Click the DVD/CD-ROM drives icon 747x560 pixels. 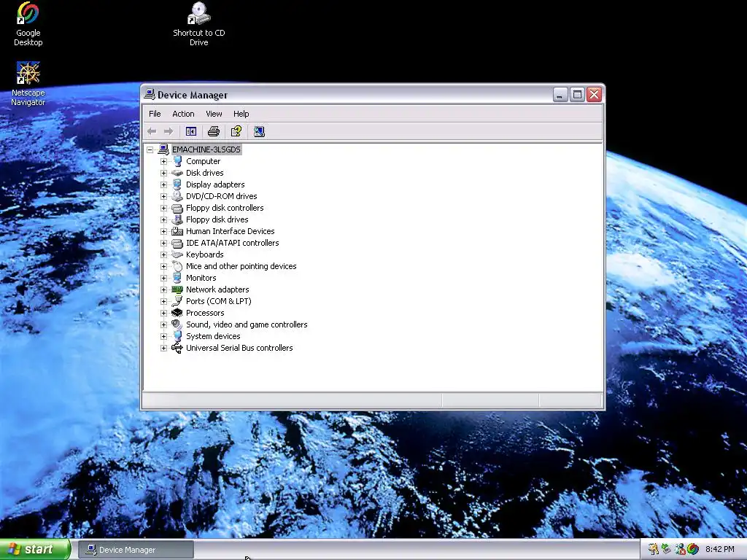tap(177, 196)
